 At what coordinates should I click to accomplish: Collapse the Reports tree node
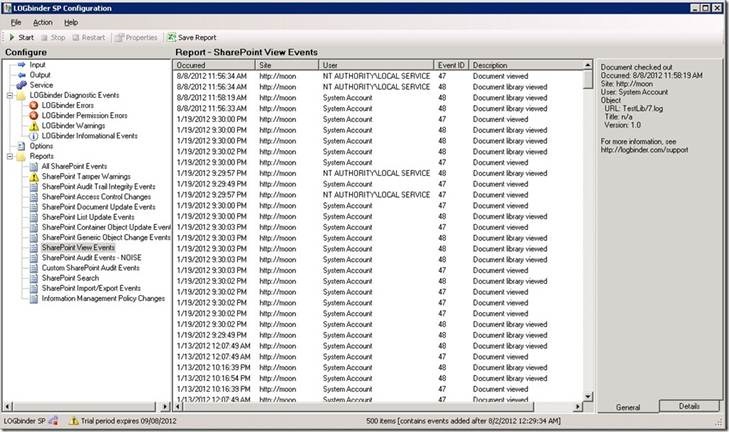[x=9, y=156]
